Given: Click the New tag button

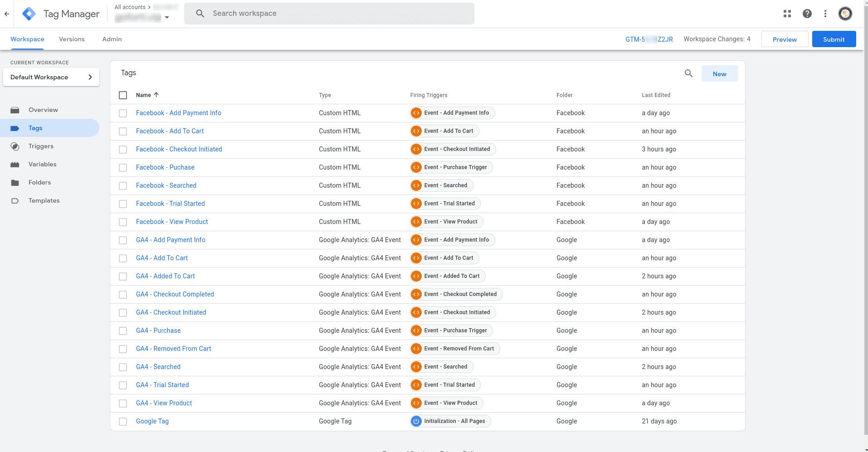Looking at the screenshot, I should pos(719,74).
